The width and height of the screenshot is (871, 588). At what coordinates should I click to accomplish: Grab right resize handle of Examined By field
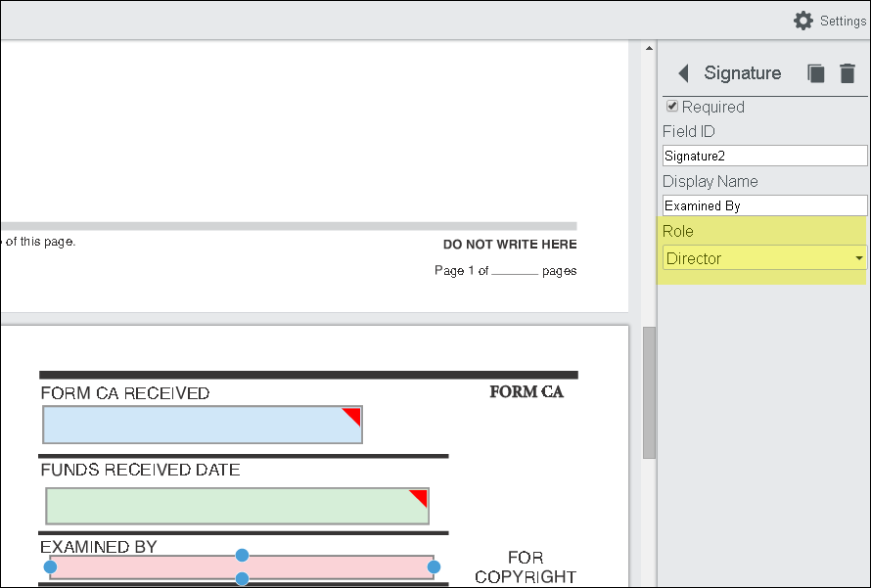click(x=434, y=567)
